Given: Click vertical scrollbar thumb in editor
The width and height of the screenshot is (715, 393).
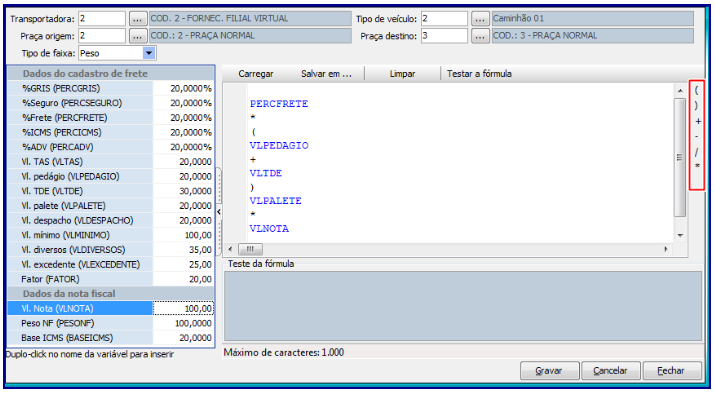Looking at the screenshot, I should click(680, 157).
